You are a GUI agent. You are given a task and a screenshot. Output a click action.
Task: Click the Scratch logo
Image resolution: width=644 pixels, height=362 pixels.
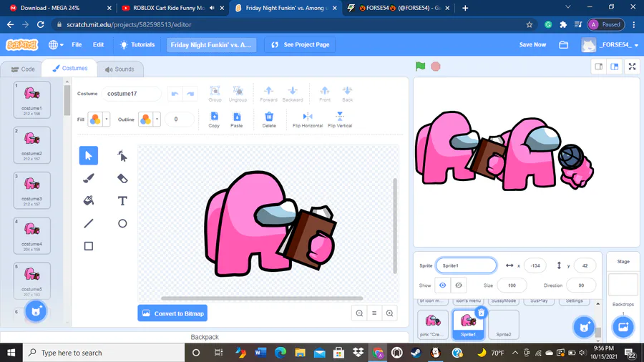tap(21, 45)
